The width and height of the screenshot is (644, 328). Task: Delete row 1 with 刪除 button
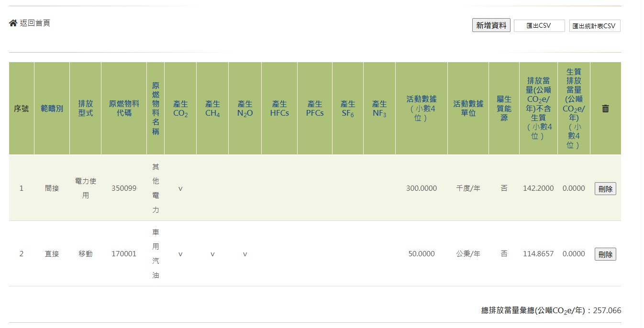coord(605,189)
